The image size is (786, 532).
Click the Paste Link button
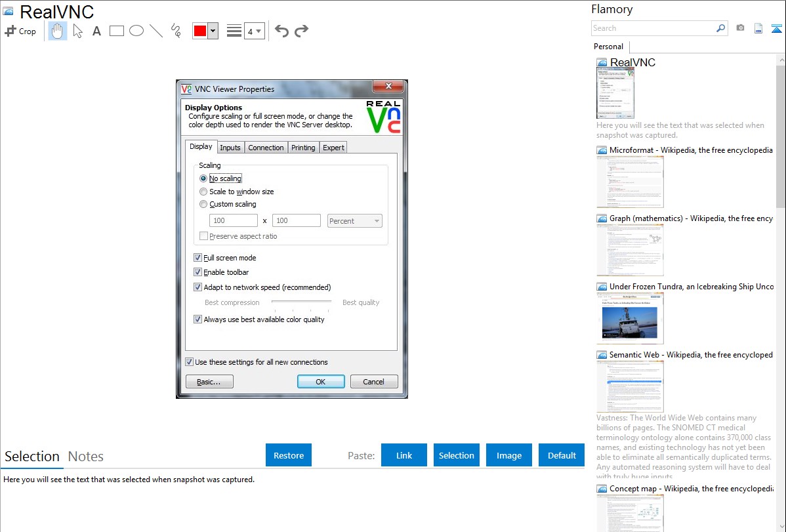click(x=404, y=455)
